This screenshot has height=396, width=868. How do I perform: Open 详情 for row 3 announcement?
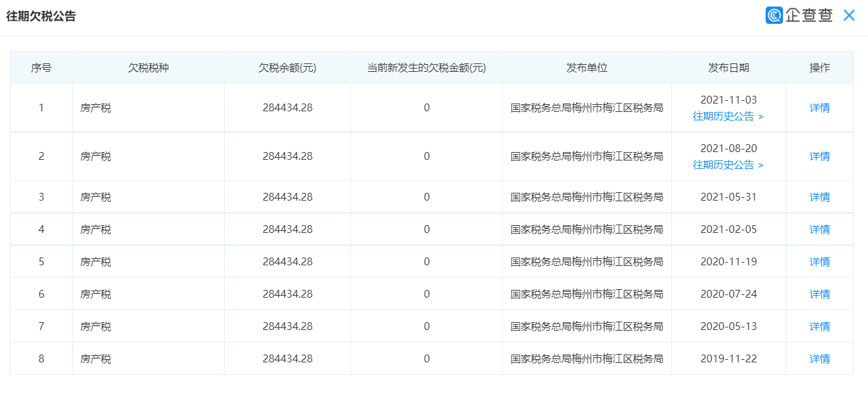(820, 197)
